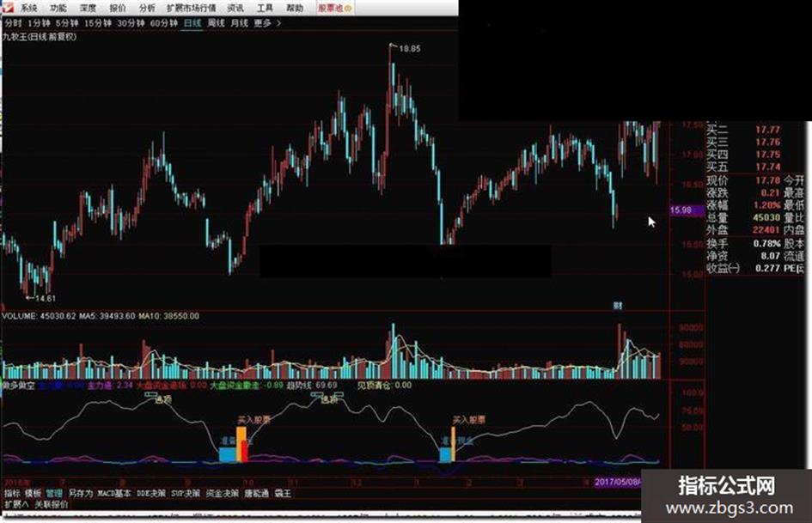812x523 pixels.
Task: Select the SUP决策 template
Action: (186, 494)
